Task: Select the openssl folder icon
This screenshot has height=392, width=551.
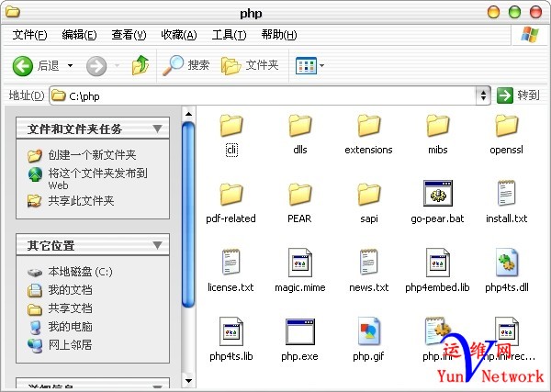Action: tap(507, 126)
